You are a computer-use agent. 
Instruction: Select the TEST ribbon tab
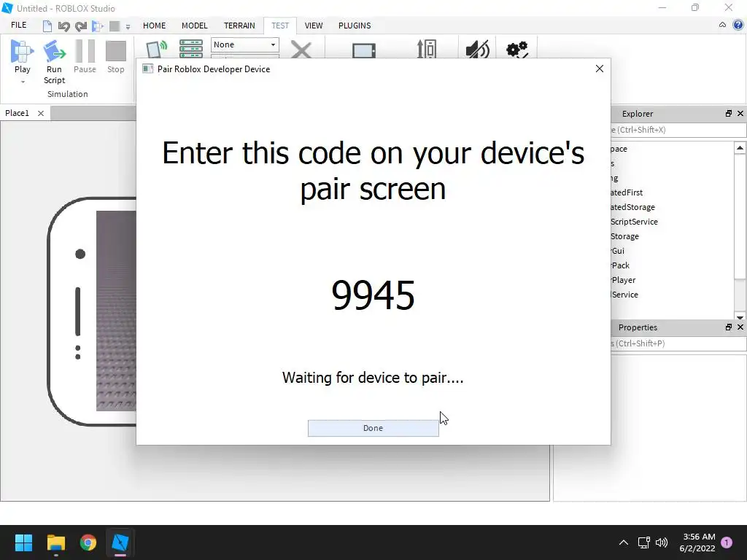tap(280, 26)
